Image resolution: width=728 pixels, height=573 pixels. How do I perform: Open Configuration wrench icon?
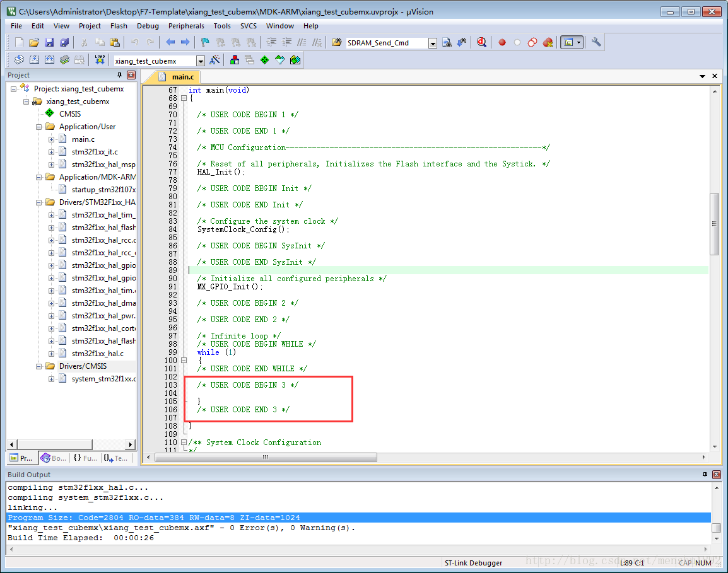[596, 42]
